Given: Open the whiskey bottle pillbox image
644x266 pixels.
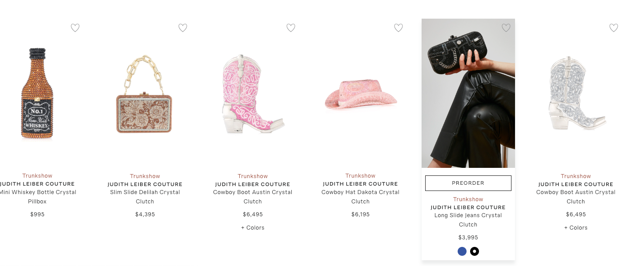Looking at the screenshot, I should 37,93.
